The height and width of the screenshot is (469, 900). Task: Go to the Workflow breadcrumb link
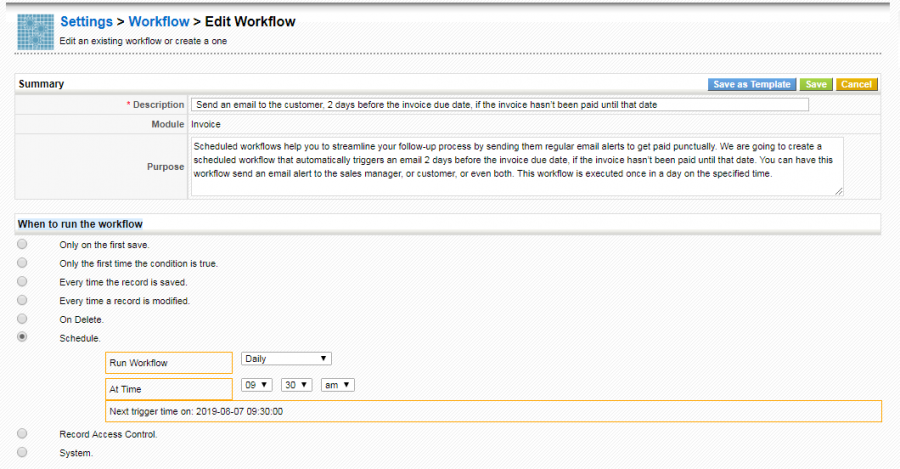[159, 21]
